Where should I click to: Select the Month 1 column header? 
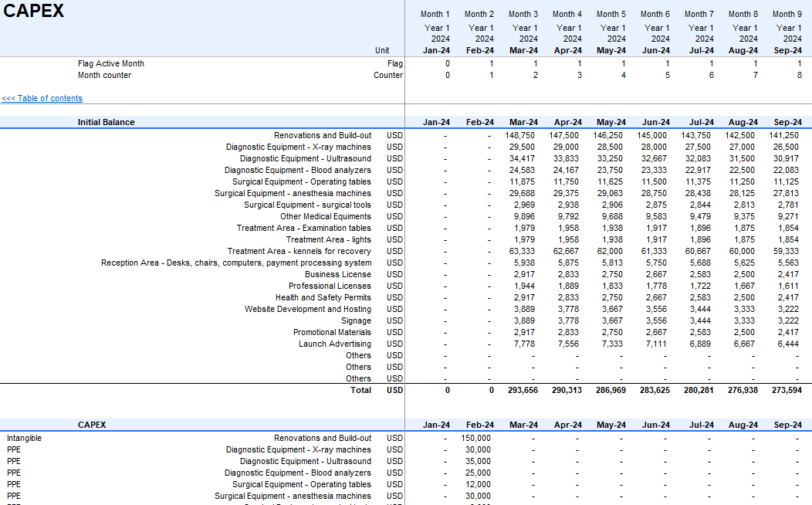[x=435, y=14]
